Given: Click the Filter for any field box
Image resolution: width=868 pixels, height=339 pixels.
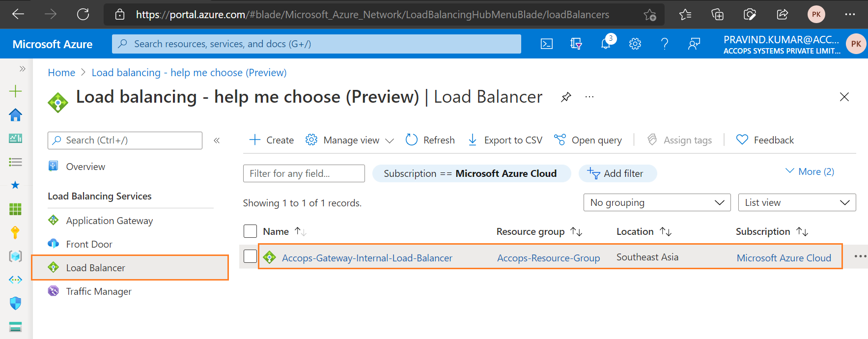Looking at the screenshot, I should tap(304, 173).
